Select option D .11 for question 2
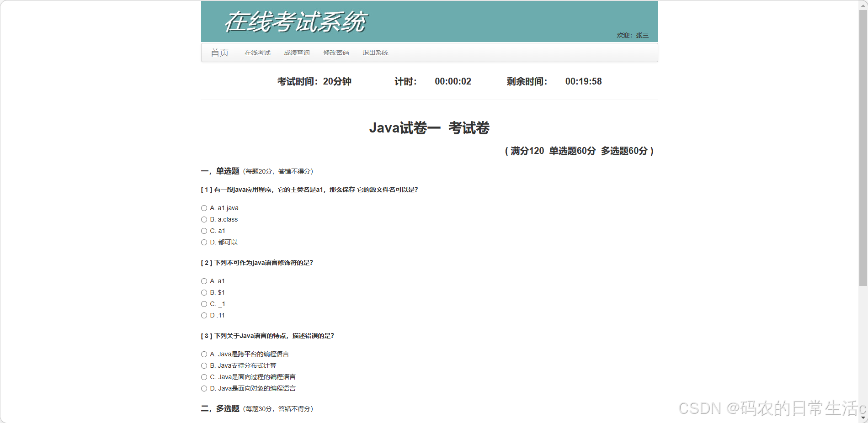Viewport: 868px width, 423px height. (204, 315)
